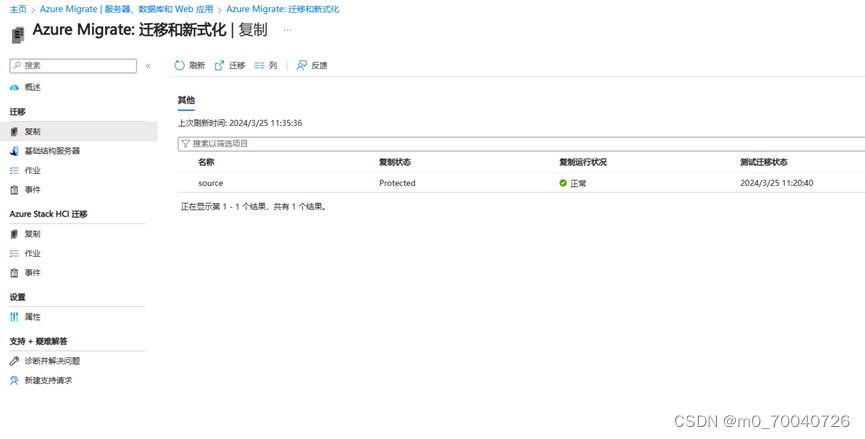Focus the 搜索以筛选项目 filter field

(x=521, y=144)
